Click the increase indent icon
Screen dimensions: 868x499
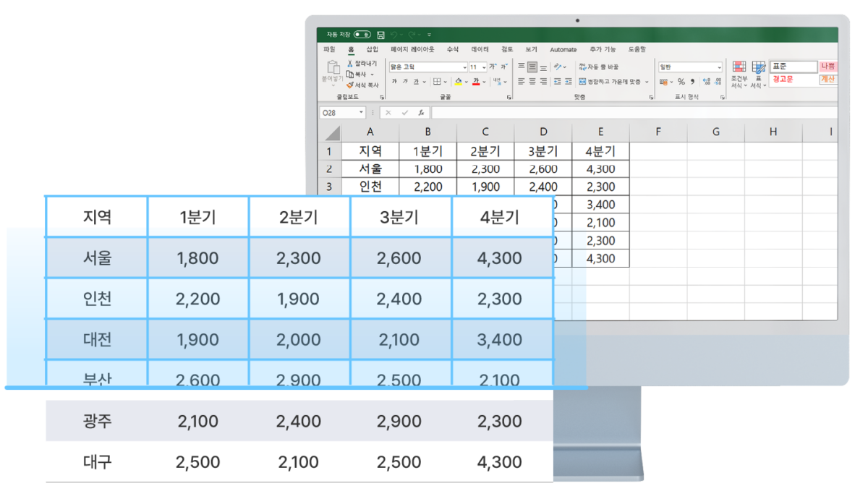[568, 82]
